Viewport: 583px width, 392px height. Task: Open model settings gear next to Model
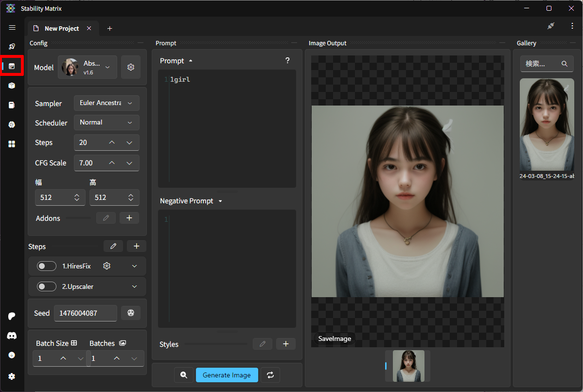point(130,68)
